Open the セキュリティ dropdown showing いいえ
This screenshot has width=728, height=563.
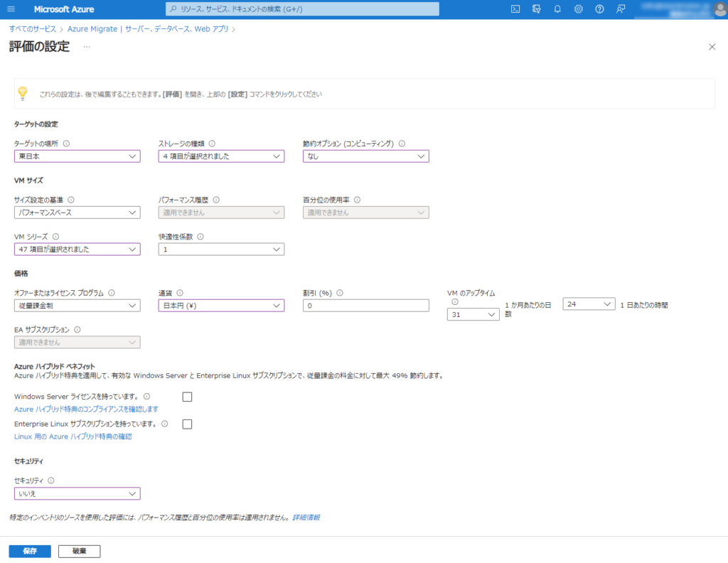(77, 494)
